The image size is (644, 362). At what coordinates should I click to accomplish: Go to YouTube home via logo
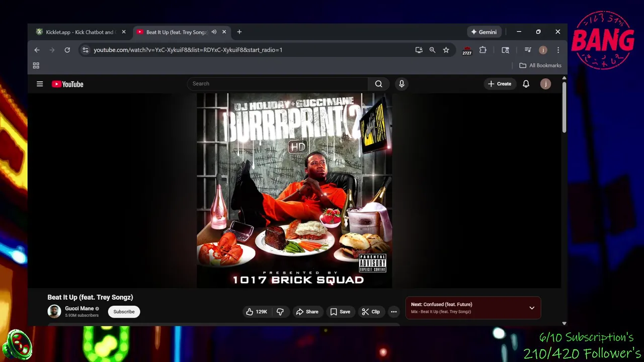tap(67, 84)
